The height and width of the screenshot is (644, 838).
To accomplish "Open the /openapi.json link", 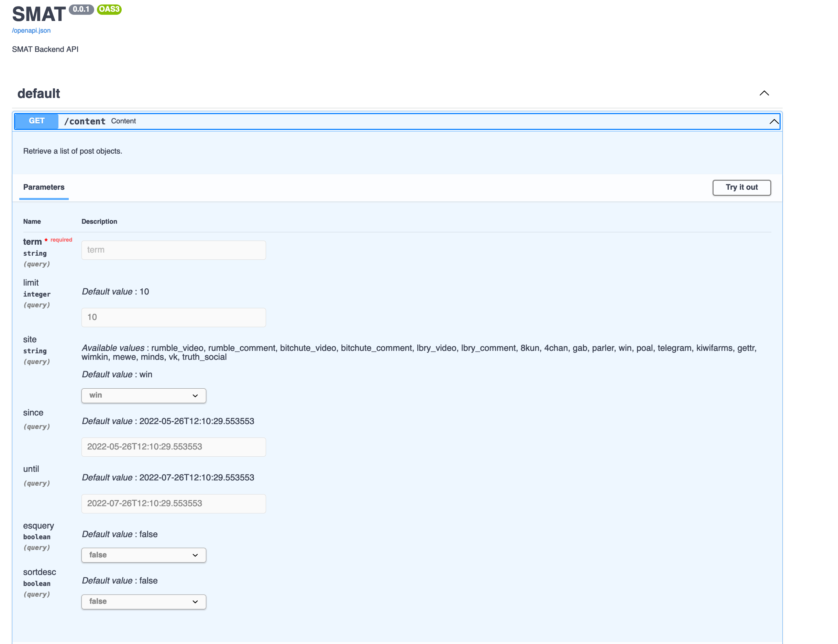I will click(x=31, y=30).
